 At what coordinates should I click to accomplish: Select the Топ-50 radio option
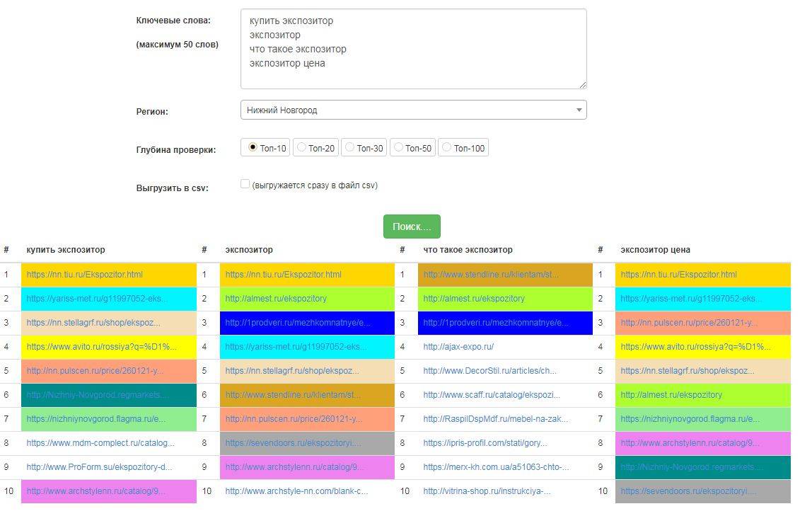[399, 147]
